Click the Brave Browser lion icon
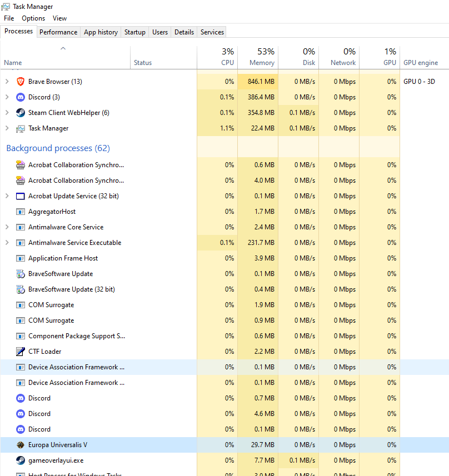This screenshot has height=476, width=449. click(x=21, y=82)
